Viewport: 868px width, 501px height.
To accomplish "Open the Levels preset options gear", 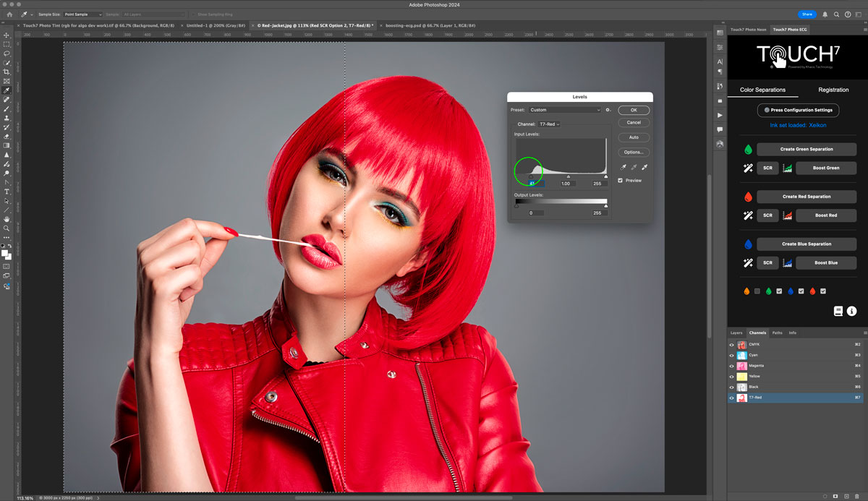I will click(608, 110).
